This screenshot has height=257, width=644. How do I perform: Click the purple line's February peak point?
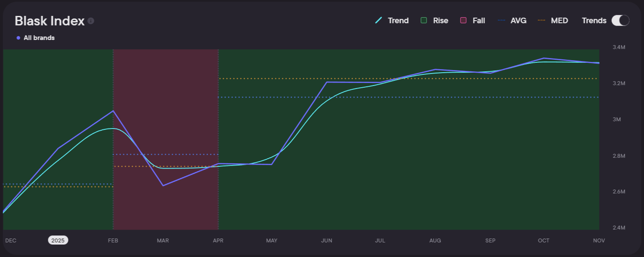pyautogui.click(x=113, y=111)
